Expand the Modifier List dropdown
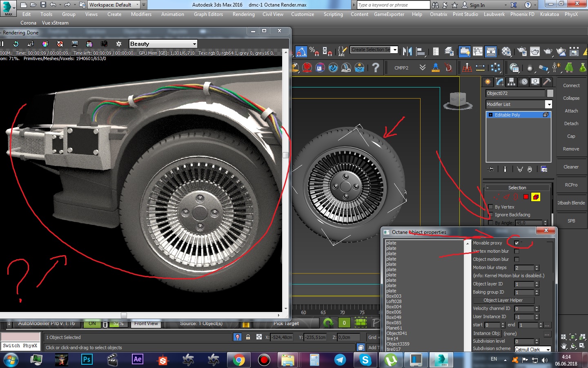This screenshot has height=368, width=588. point(548,105)
